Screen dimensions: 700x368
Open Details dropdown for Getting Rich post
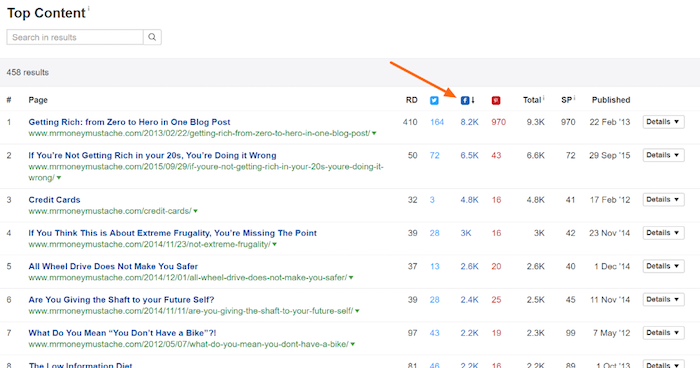(x=663, y=122)
